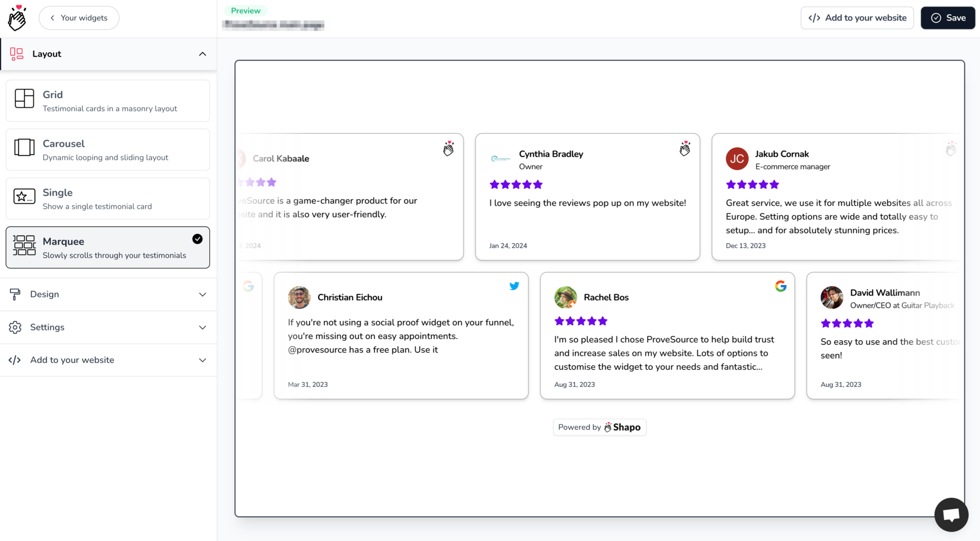
Task: Click the Twitter icon on Christian Eichou's testimonial
Action: (x=514, y=286)
